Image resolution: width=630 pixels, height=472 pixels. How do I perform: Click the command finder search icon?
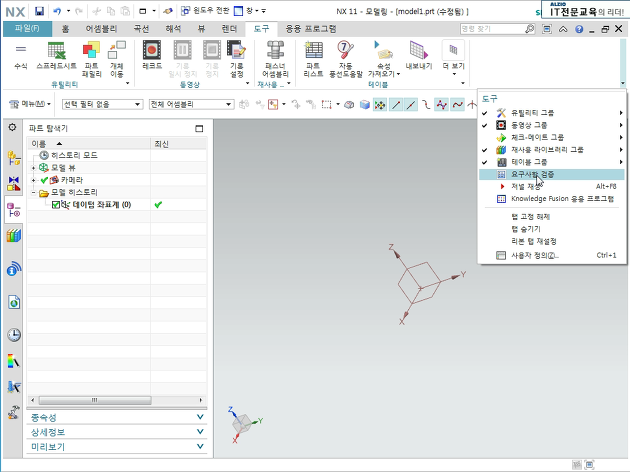[530, 29]
